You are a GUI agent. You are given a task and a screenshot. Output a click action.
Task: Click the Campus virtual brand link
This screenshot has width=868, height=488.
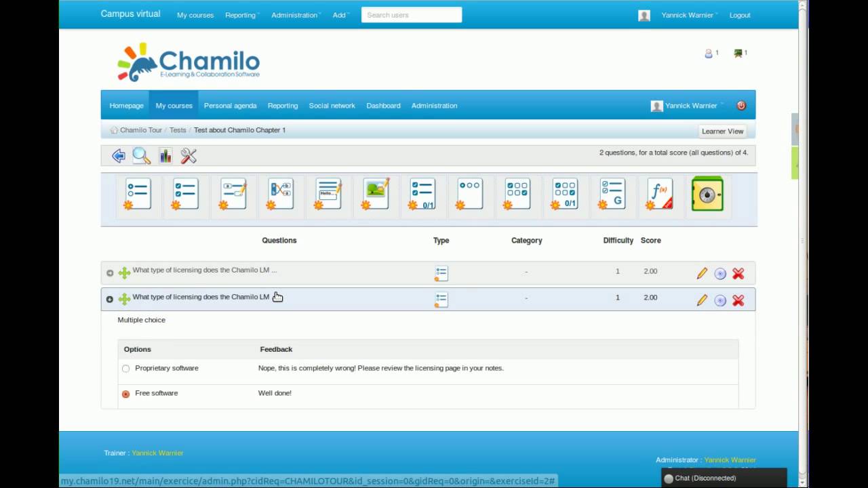click(x=131, y=14)
